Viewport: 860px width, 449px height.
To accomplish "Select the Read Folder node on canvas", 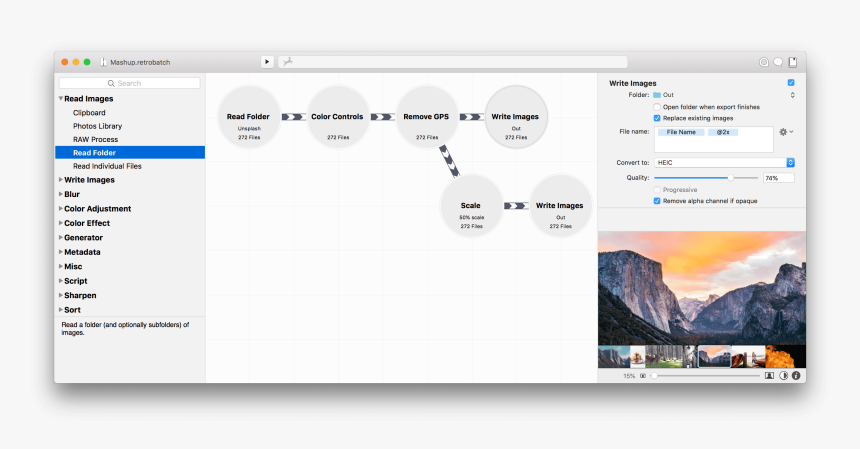I will click(249, 117).
